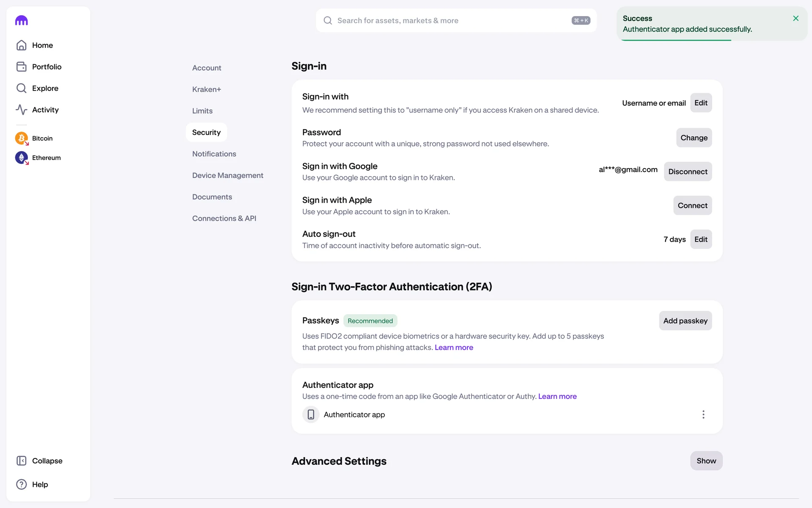The image size is (812, 508).
Task: Open Authenticator app three-dot menu
Action: 703,414
